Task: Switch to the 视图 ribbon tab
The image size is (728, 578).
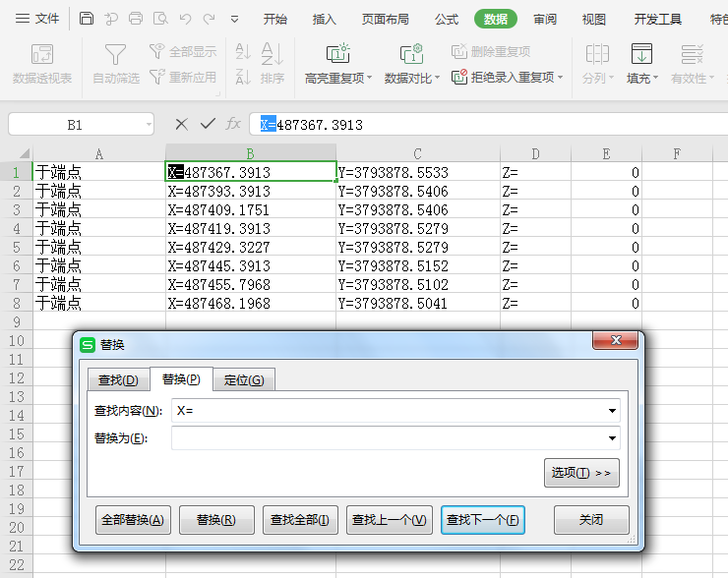Action: [x=594, y=19]
